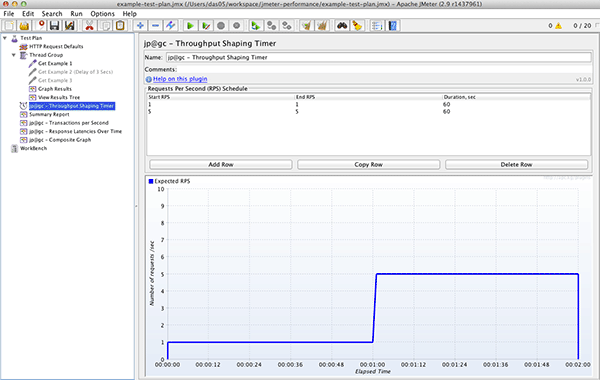Click the Start RPS column header
Viewport: 600px width, 380px height.
click(x=221, y=97)
